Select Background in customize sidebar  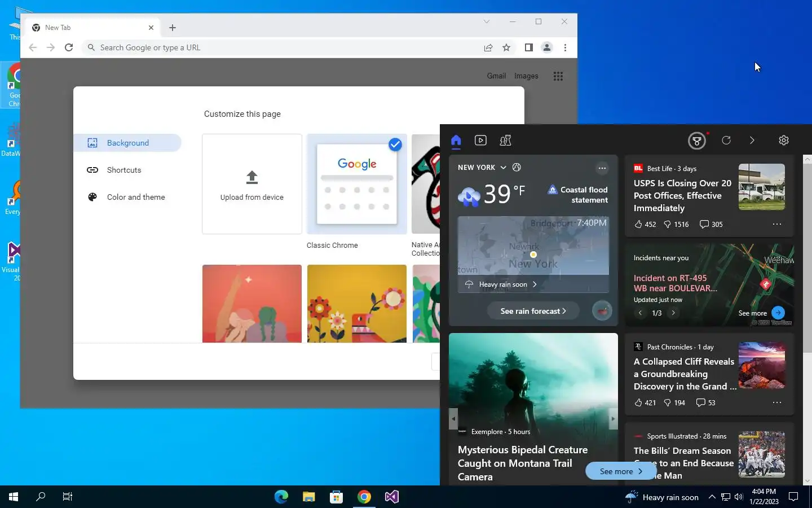(x=127, y=143)
